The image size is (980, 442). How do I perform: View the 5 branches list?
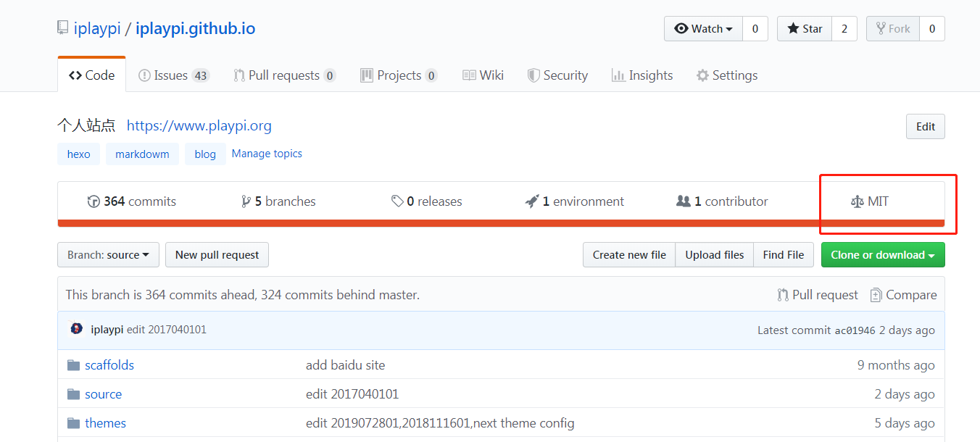click(279, 201)
